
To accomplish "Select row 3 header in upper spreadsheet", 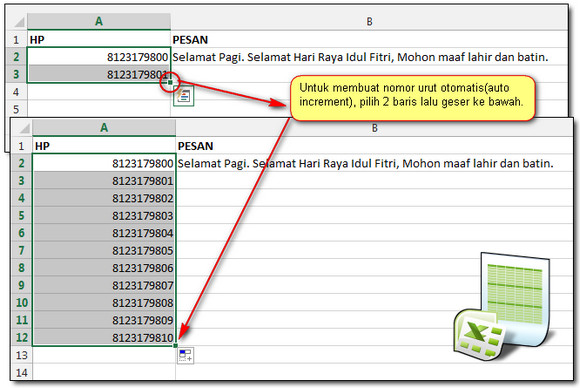I will (16, 74).
